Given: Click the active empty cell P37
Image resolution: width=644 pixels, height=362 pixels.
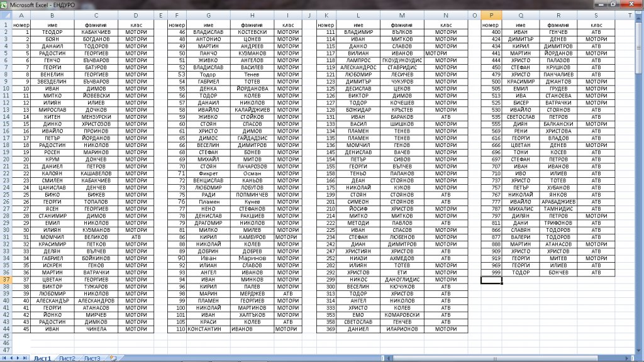Looking at the screenshot, I should pyautogui.click(x=491, y=280).
